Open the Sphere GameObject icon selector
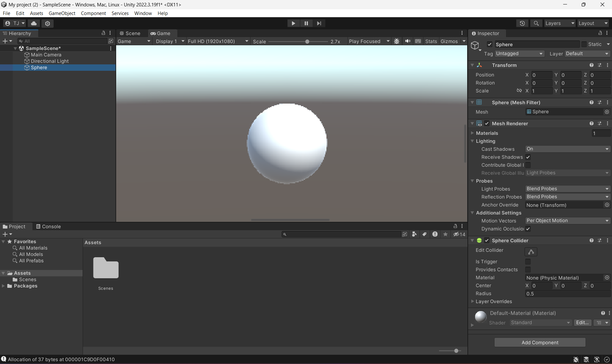This screenshot has height=364, width=612. 476,46
